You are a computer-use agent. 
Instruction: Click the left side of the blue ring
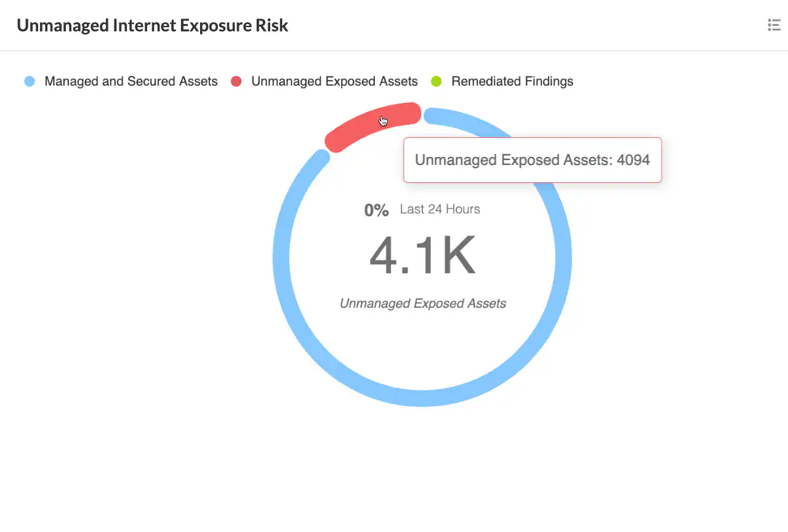pos(281,257)
